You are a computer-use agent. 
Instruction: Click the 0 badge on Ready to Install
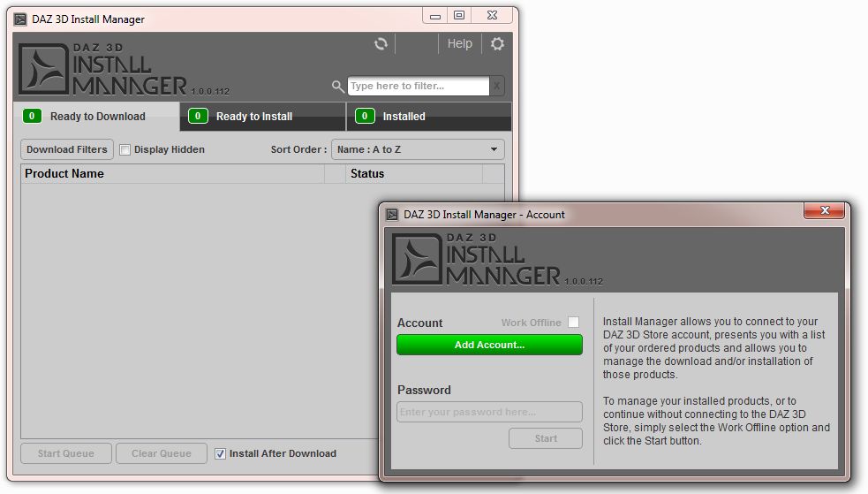tap(198, 116)
